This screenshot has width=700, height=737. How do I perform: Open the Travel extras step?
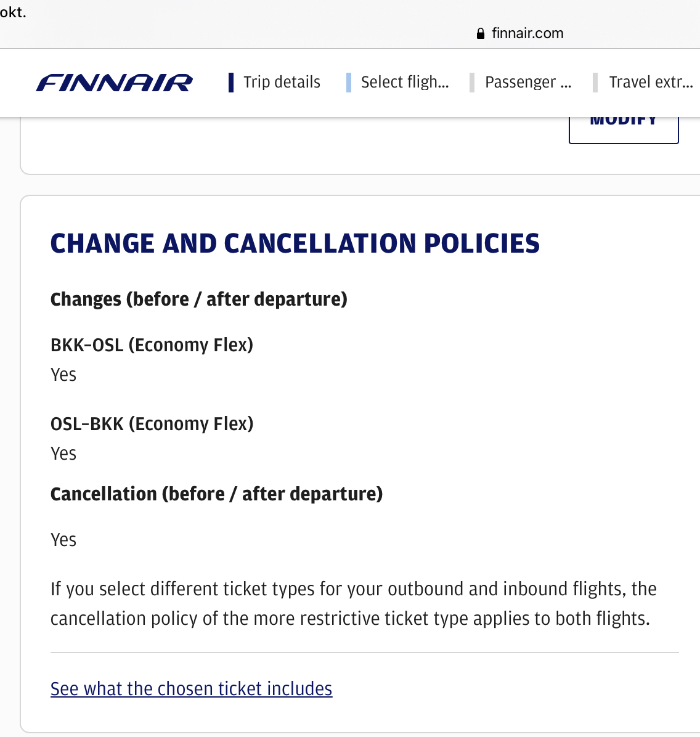(x=651, y=82)
